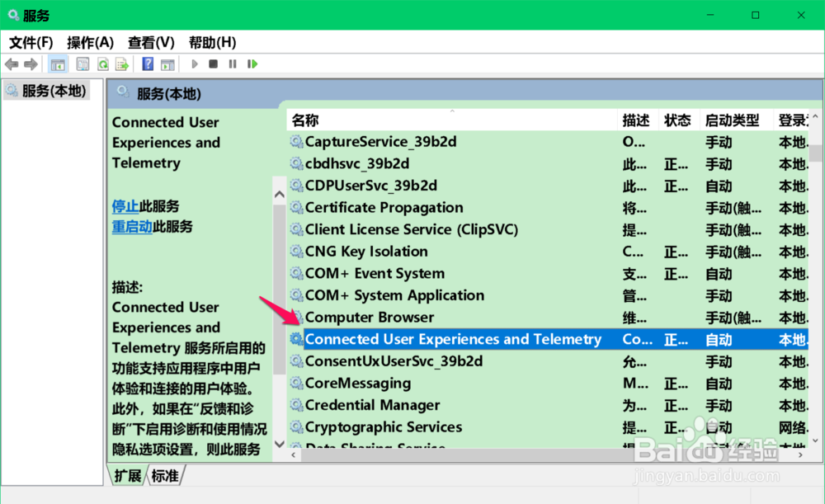
Task: Pause the service with the pause icon
Action: 233,64
